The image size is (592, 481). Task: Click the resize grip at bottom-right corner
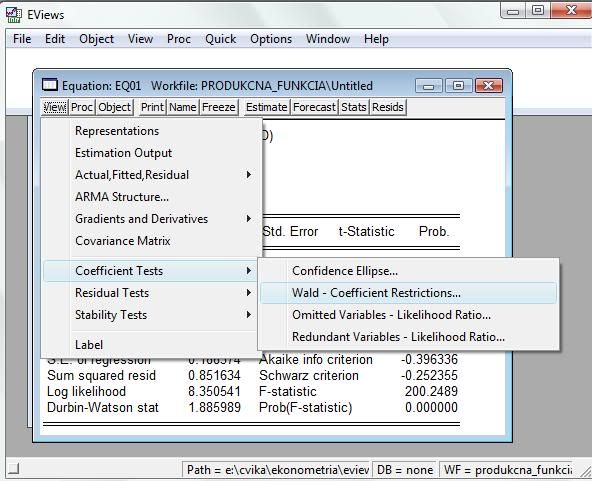(x=586, y=472)
